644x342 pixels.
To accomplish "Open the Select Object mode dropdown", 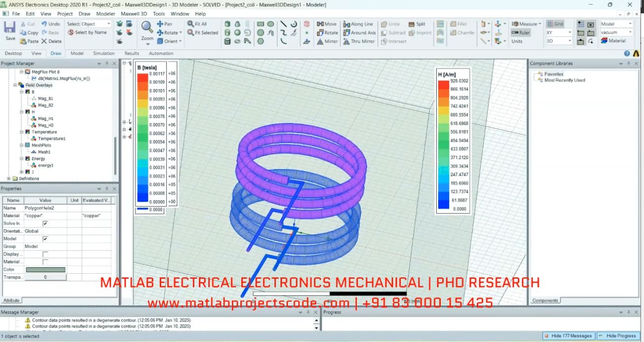I will click(108, 24).
